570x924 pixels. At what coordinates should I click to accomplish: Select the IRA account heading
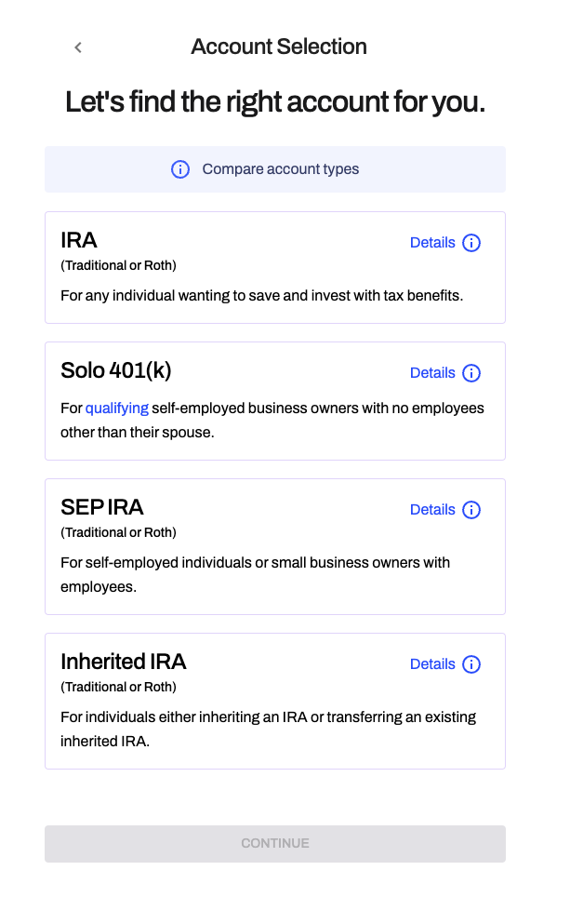click(x=79, y=240)
